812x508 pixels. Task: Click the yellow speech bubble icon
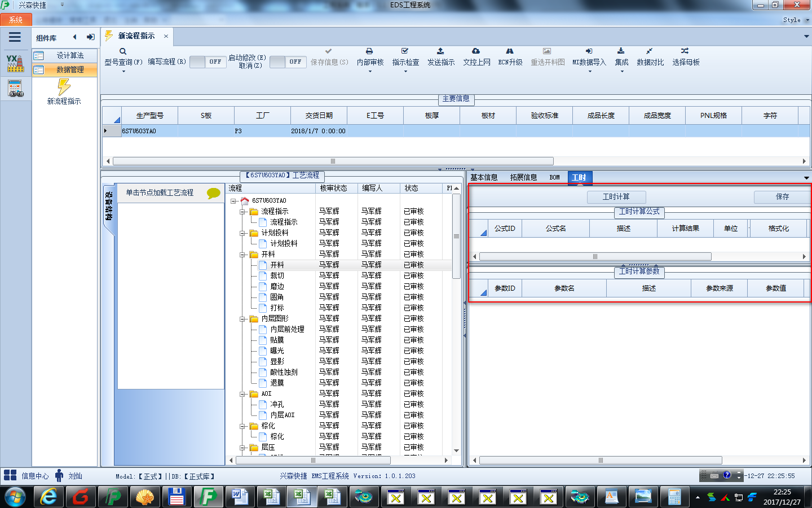pos(214,193)
